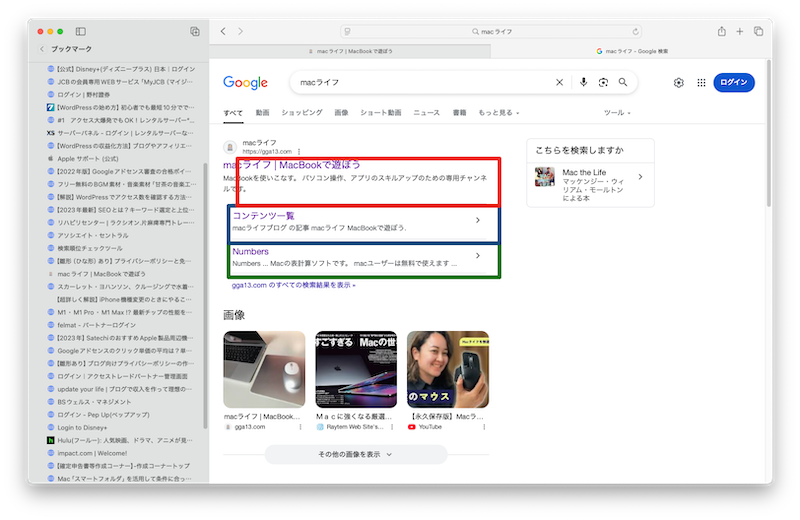
Task: Expand the もっと見る dropdown
Action: point(498,113)
